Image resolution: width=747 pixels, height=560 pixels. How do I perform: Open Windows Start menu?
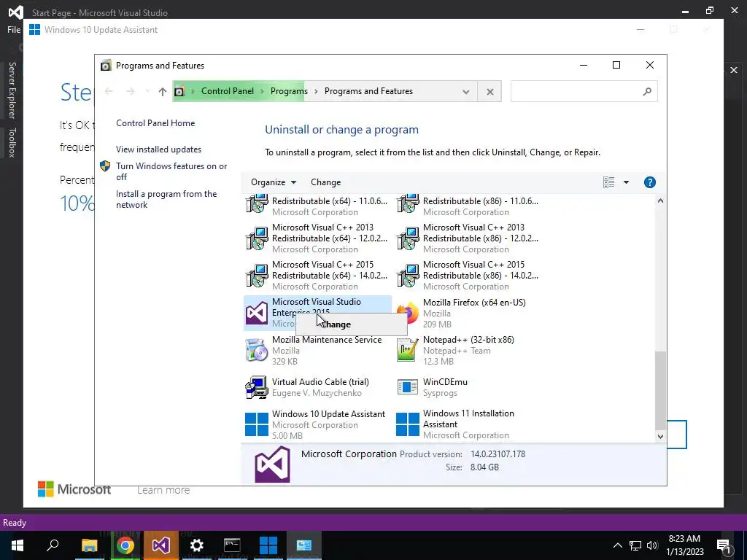click(x=18, y=545)
